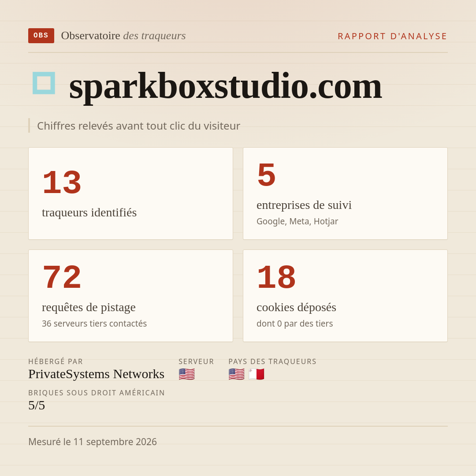
Task: Click the 18 cookies déposés card
Action: click(345, 296)
